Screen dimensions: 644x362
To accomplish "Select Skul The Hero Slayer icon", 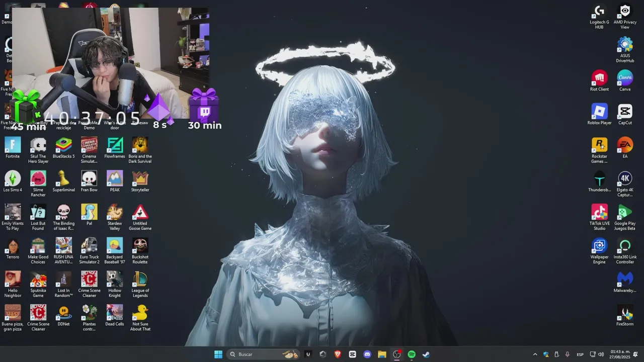I will point(38,150).
